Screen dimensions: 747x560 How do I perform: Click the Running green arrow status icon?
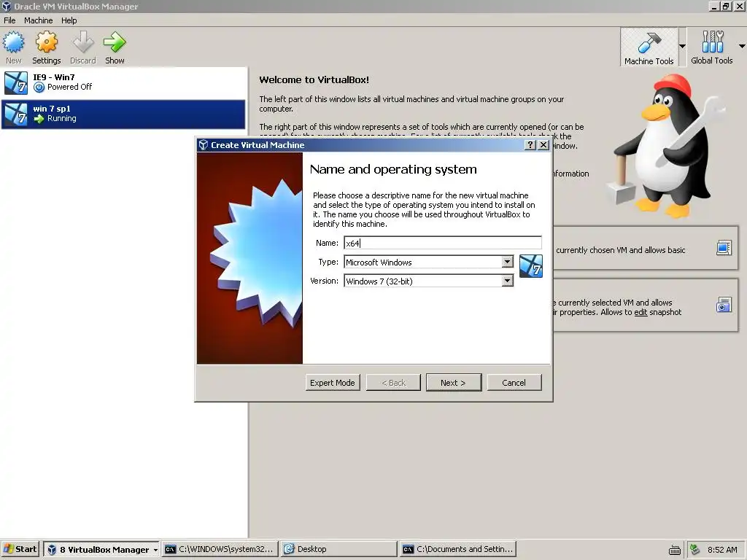click(x=39, y=119)
